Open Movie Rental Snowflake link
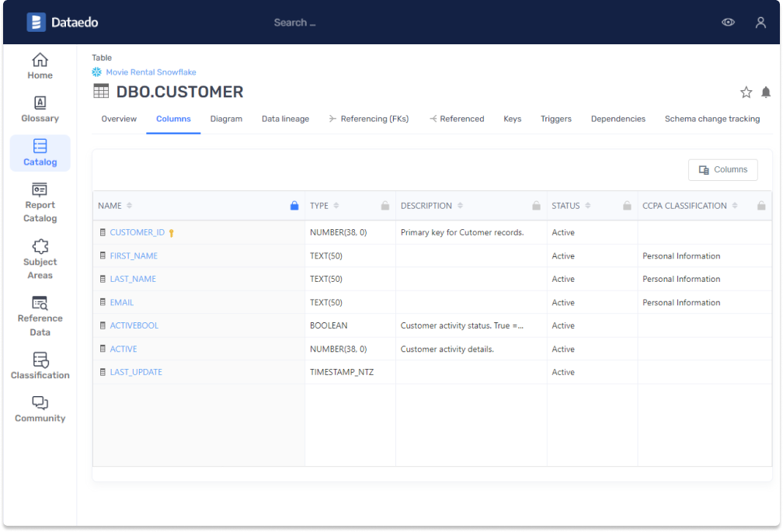 pyautogui.click(x=151, y=72)
